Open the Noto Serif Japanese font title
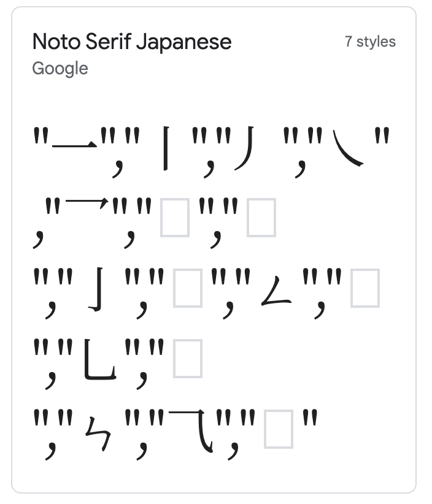The image size is (432, 504). click(x=132, y=42)
